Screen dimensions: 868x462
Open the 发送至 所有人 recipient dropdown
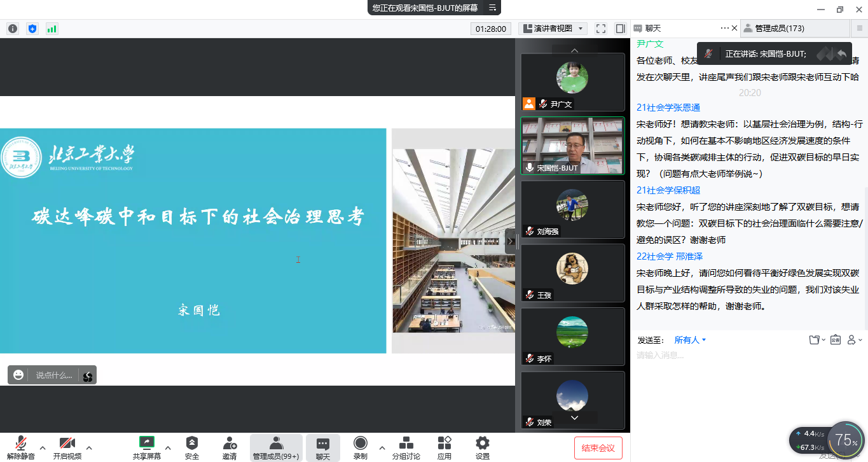[690, 340]
